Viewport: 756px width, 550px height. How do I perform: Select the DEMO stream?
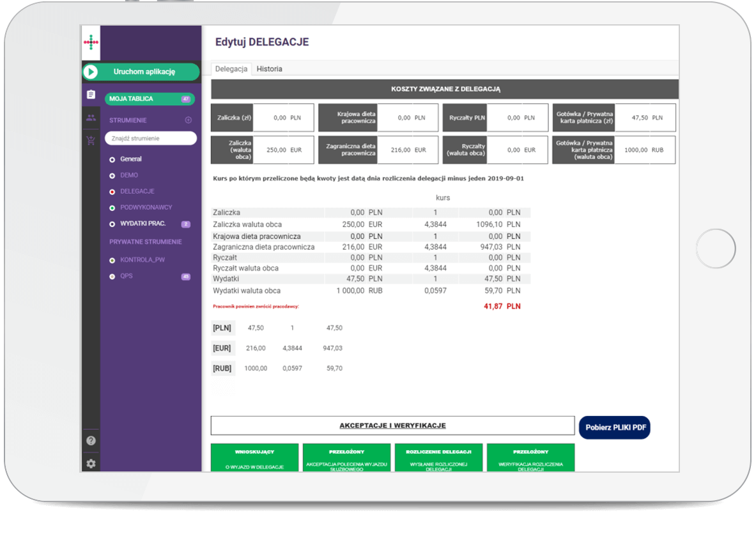tap(128, 175)
